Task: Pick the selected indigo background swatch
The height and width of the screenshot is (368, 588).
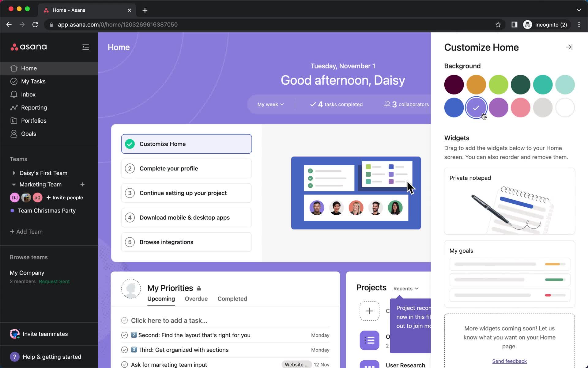Action: pos(476,108)
